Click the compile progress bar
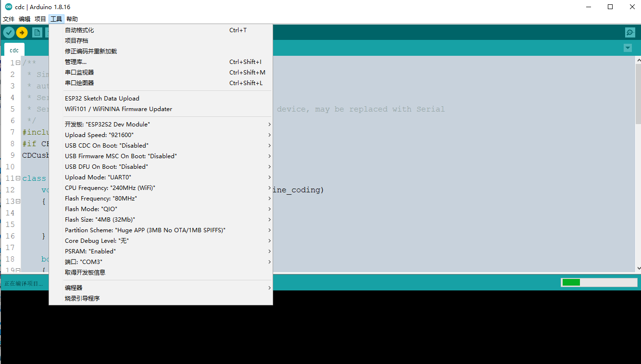The image size is (641, 364). pos(599,282)
